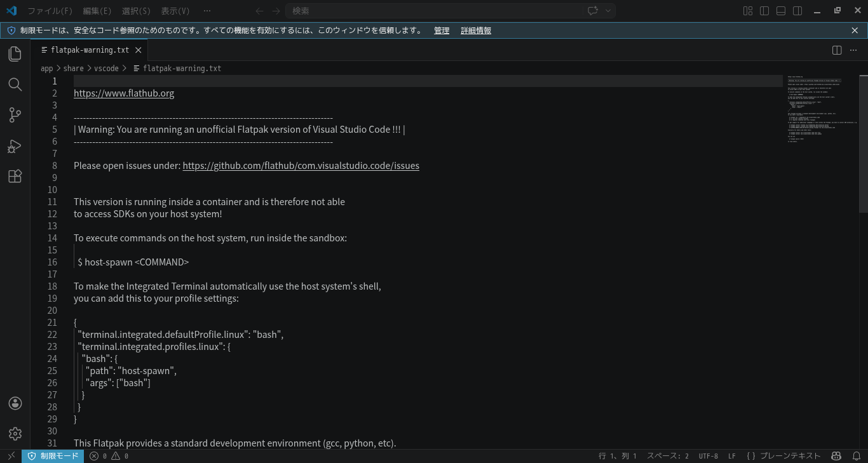868x463 pixels.
Task: Click the editor vertical scrollbar
Action: (x=864, y=144)
